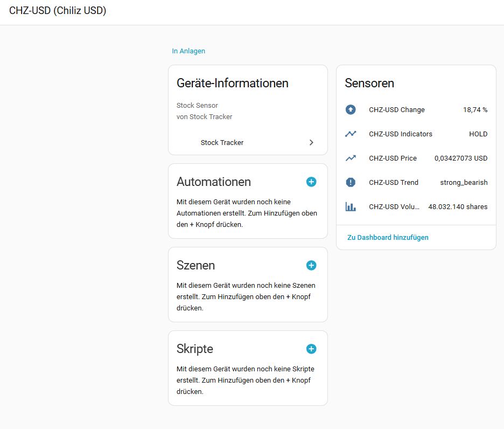The height and width of the screenshot is (429, 504).
Task: Select the CHZ-USD Indicators HOLD value
Action: tap(478, 134)
